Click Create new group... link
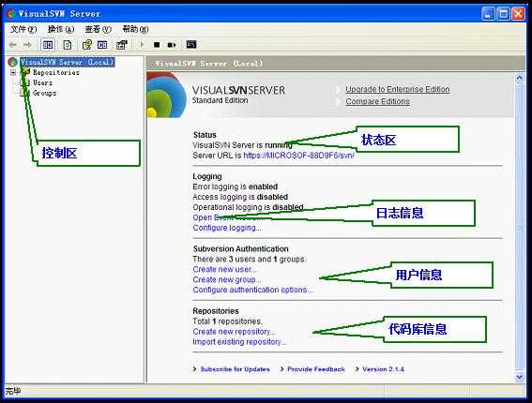The width and height of the screenshot is (532, 403). [227, 279]
